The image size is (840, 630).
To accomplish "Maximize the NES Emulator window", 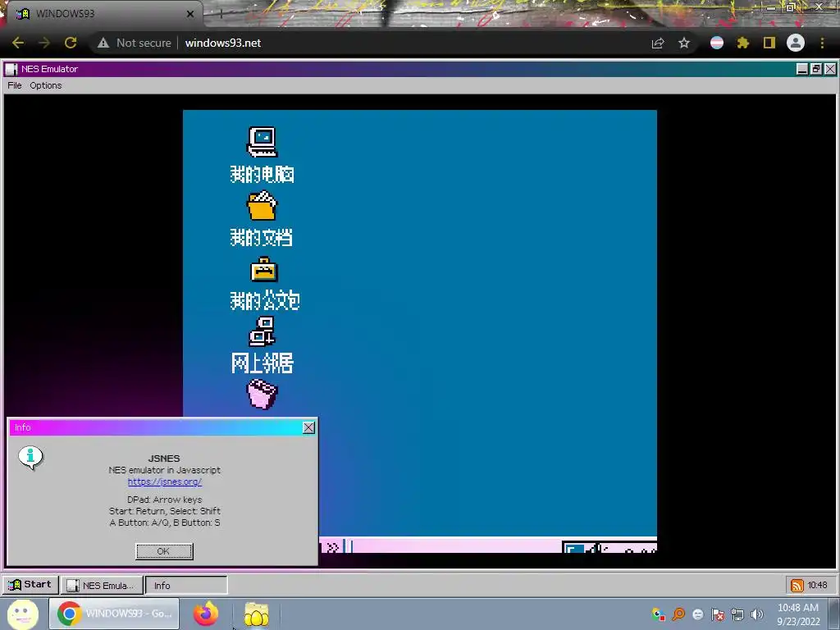I will [x=816, y=69].
